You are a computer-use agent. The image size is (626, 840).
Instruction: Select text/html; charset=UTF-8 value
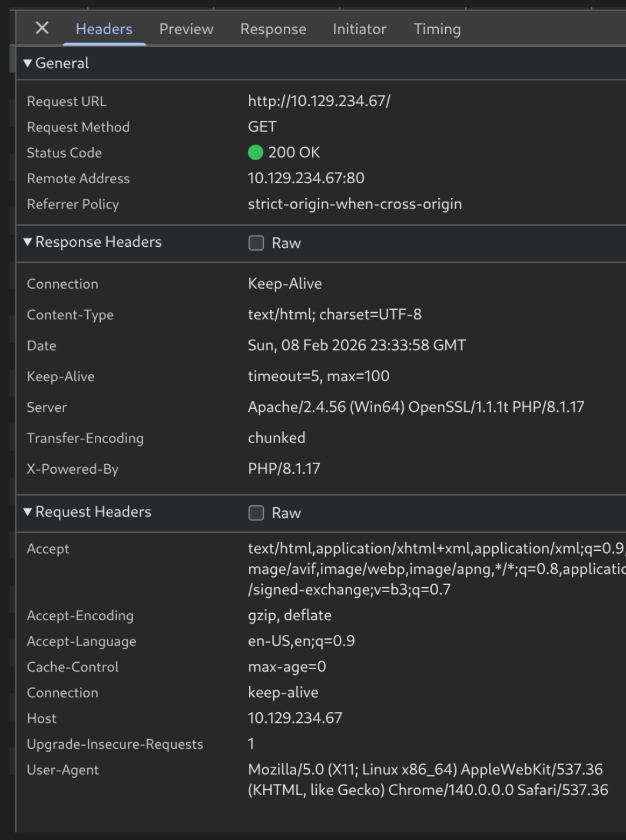pos(334,315)
